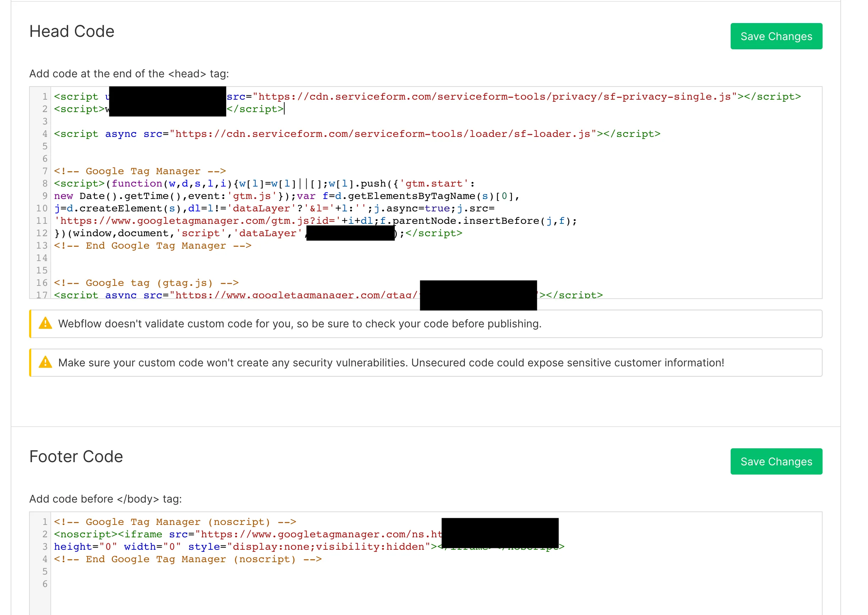Click the noscript iframe src line in Footer Code
The width and height of the screenshot is (868, 615).
point(248,534)
